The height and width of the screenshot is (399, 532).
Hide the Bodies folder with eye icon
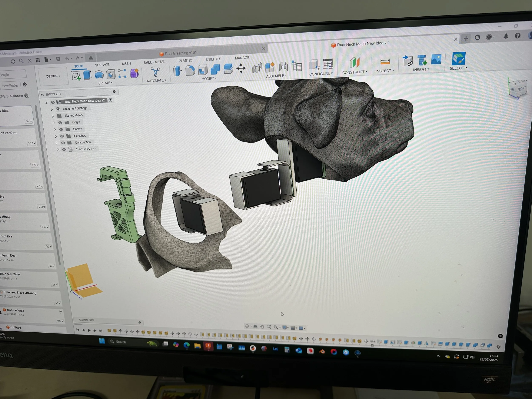pos(61,129)
